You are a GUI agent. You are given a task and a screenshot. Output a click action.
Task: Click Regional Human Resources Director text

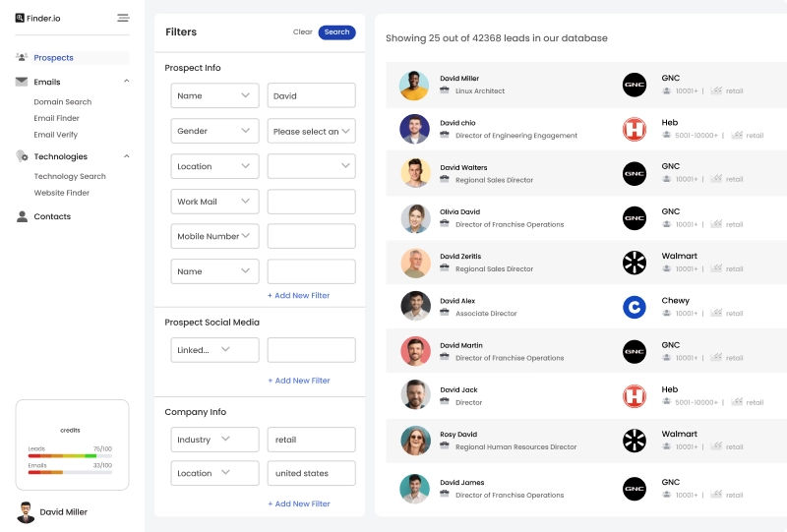coord(515,446)
